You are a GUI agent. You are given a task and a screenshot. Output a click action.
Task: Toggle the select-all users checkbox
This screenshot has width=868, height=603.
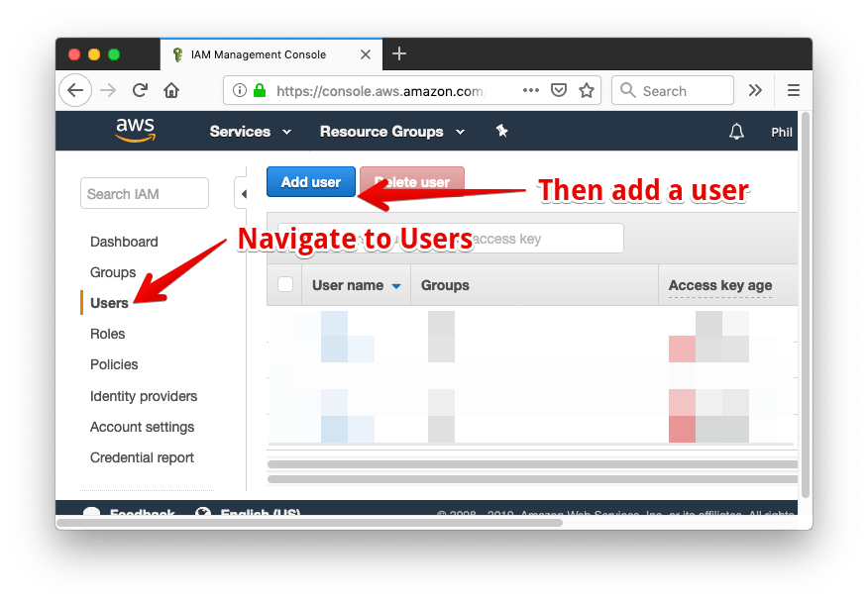285,284
